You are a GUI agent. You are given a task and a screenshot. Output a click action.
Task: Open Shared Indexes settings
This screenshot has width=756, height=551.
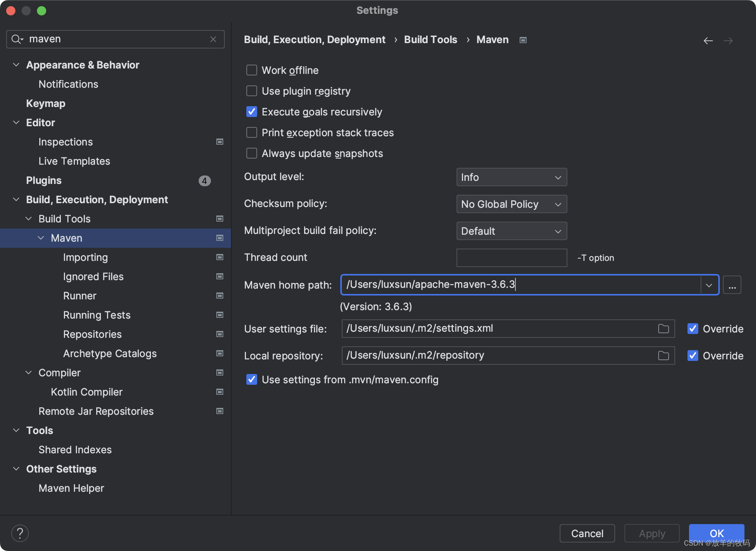point(75,450)
